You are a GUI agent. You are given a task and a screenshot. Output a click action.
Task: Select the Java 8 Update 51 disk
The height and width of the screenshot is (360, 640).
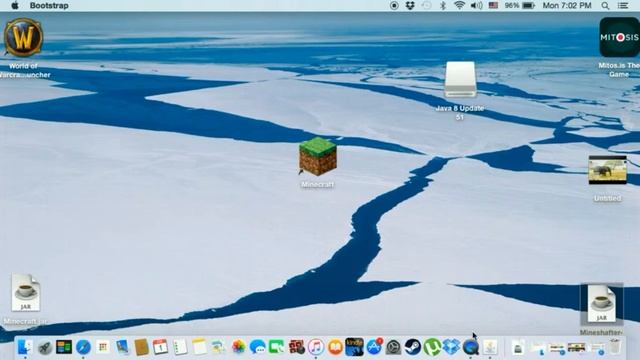point(460,80)
